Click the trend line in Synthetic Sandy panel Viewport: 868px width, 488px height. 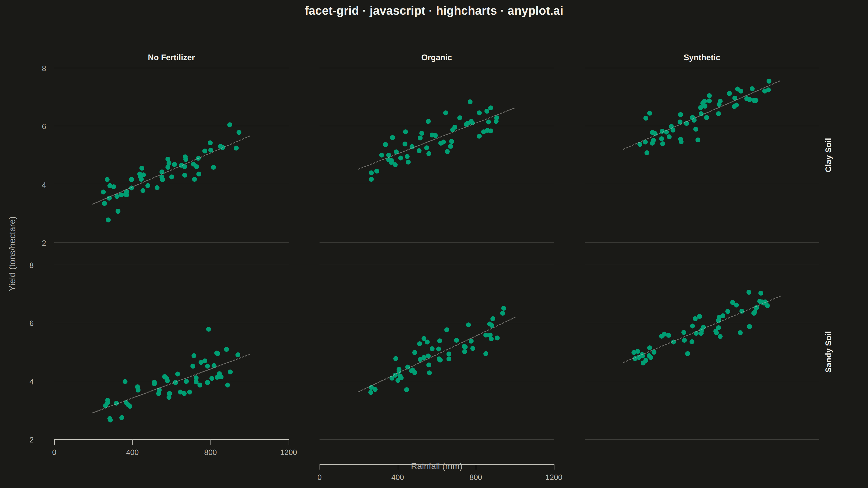[701, 329]
